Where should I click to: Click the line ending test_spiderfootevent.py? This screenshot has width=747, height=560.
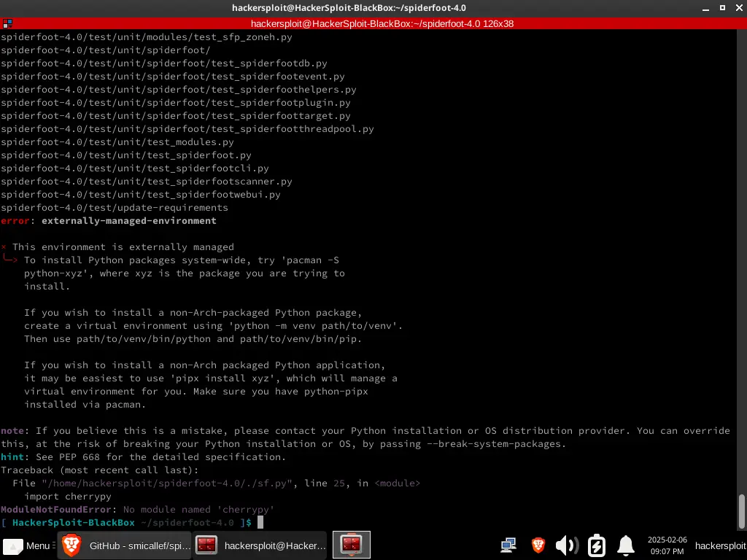172,76
